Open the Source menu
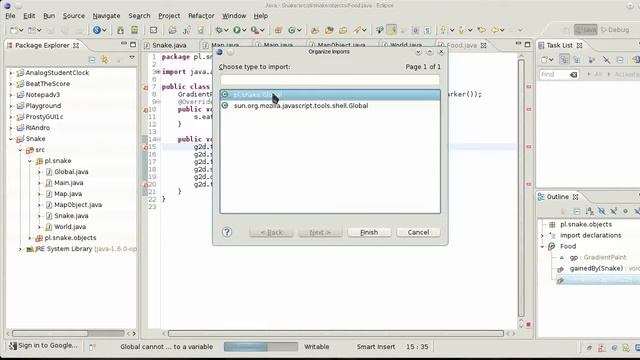The height and width of the screenshot is (360, 640). 74,16
